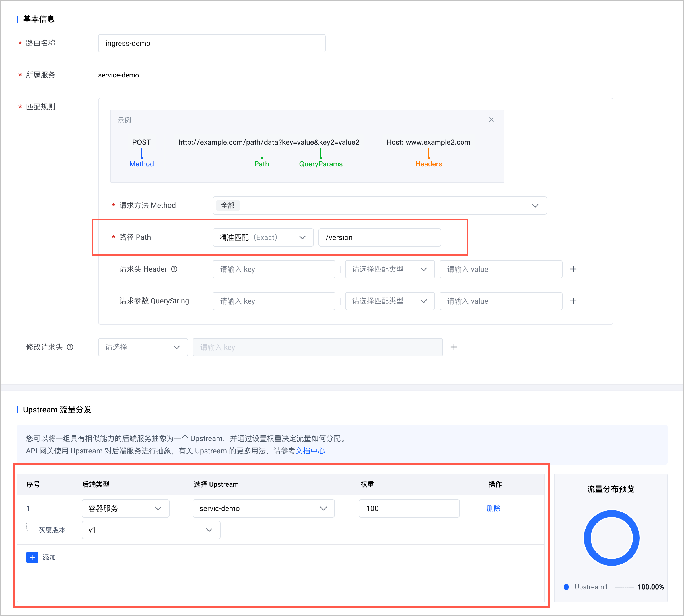Add another Header row with the plus icon
Image resolution: width=684 pixels, height=616 pixels.
573,269
